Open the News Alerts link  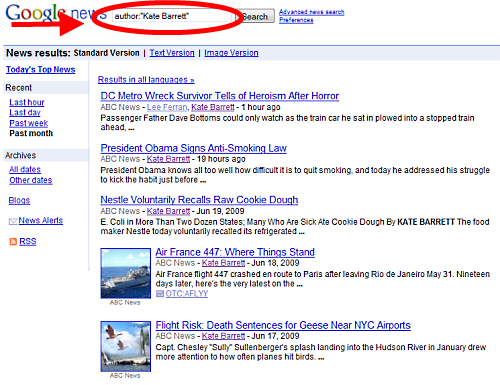(41, 221)
